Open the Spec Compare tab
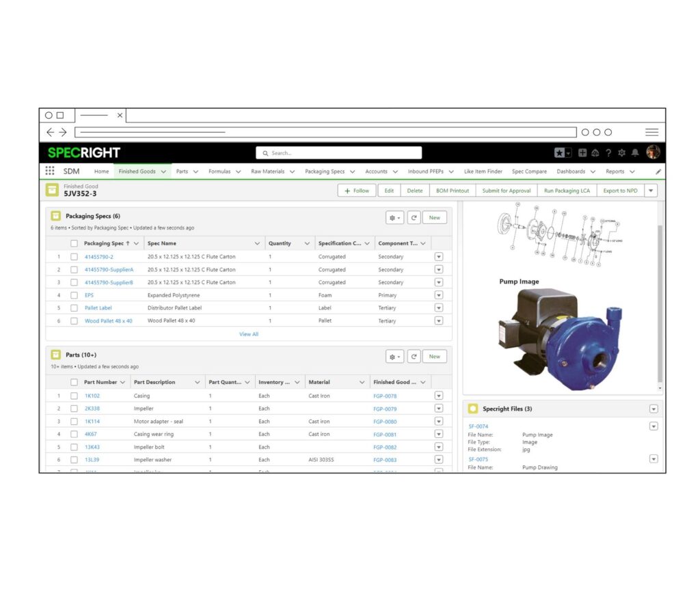Viewport: 700px width, 602px height. 529,172
